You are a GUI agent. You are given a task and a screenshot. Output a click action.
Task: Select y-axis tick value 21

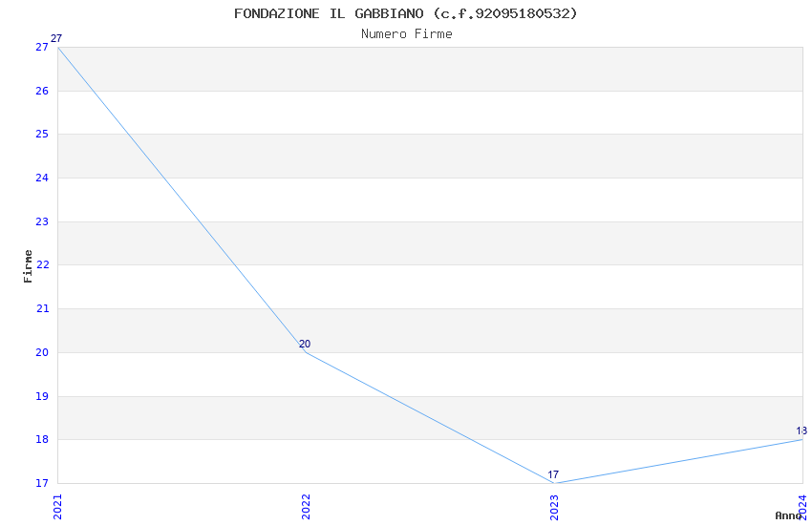tap(42, 308)
